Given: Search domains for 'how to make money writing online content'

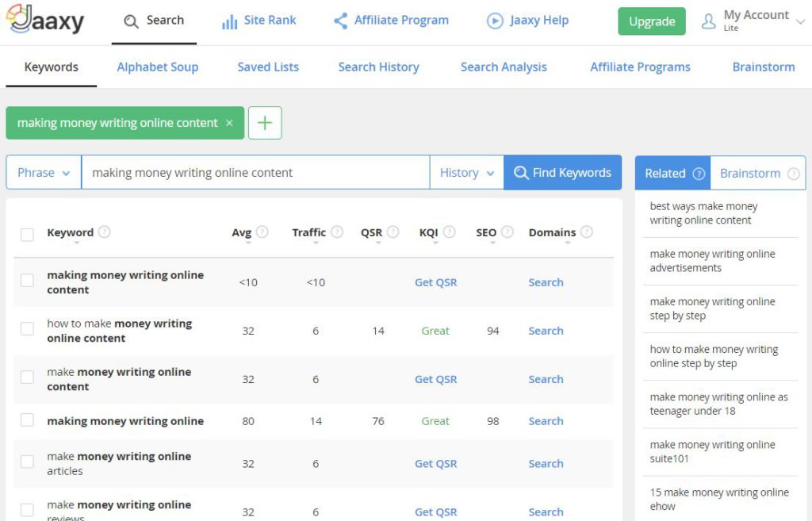Looking at the screenshot, I should 546,331.
